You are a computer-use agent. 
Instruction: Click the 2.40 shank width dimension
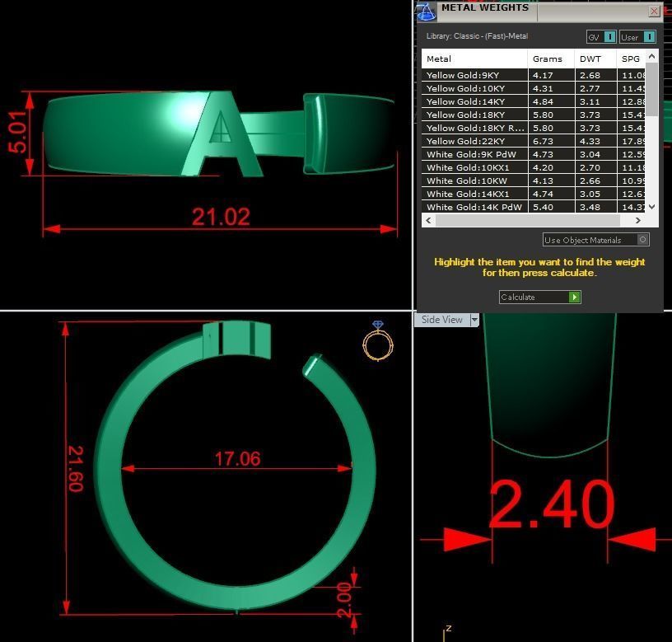pos(551,504)
